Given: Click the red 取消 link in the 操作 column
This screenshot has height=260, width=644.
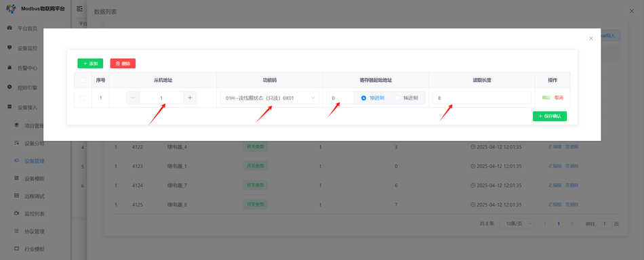Looking at the screenshot, I should [x=559, y=98].
